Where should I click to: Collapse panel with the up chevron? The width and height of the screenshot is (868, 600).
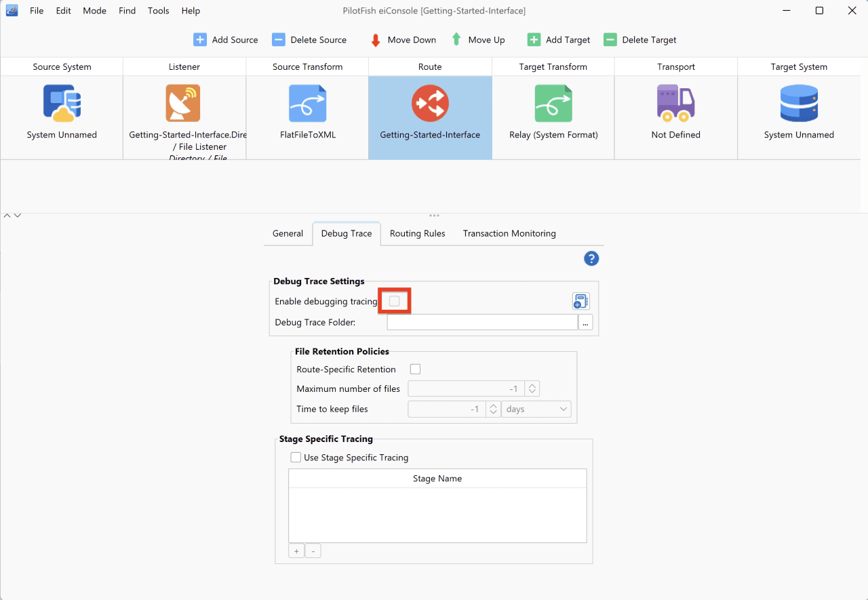point(7,215)
